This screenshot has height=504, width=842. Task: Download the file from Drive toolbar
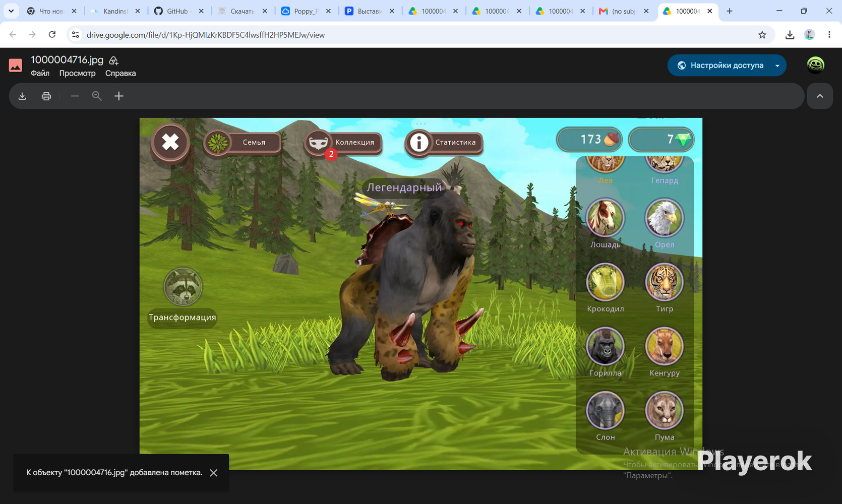tap(22, 96)
